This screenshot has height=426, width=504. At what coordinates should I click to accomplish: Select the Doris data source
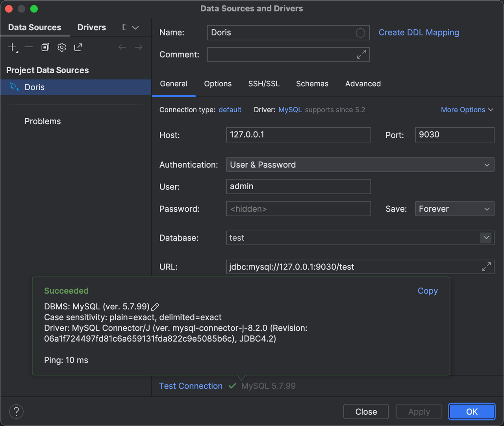35,87
